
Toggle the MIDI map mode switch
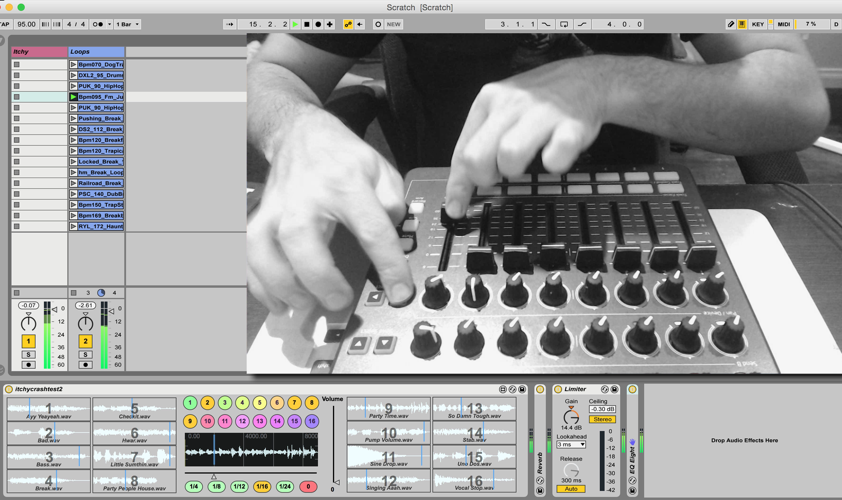783,24
